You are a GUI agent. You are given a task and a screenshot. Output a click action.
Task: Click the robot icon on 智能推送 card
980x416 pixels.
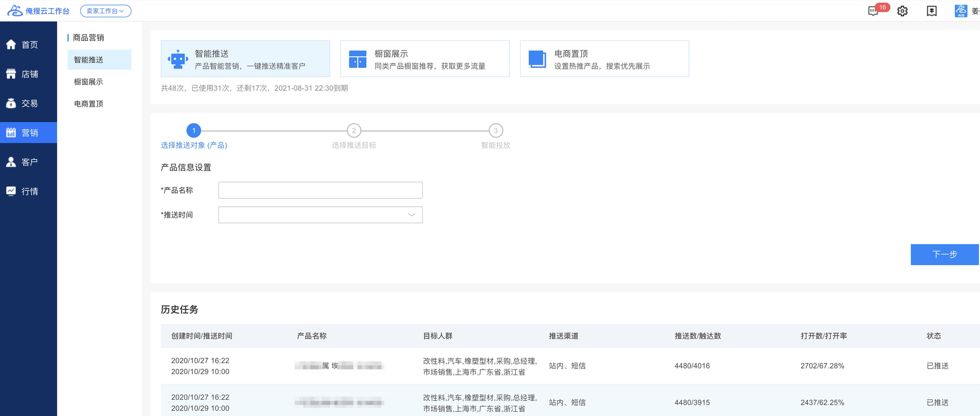pyautogui.click(x=178, y=59)
